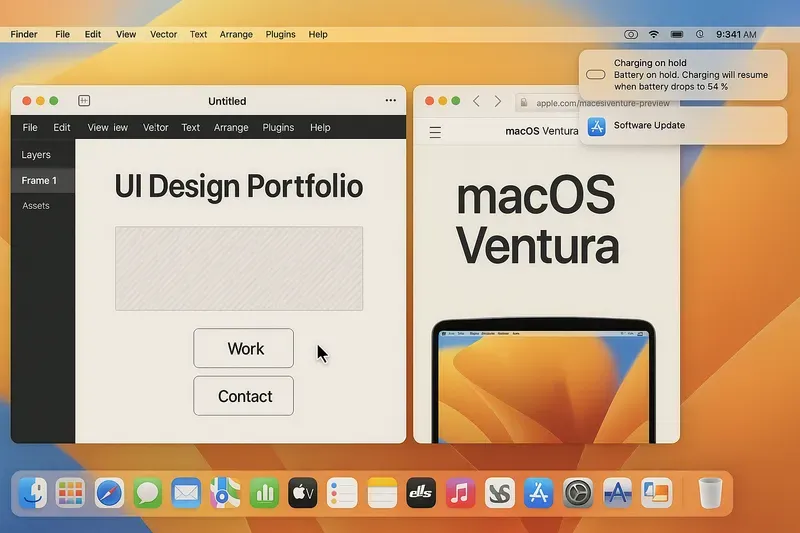
Task: Select the 'UI Design Portfolio' heading
Action: tap(238, 186)
